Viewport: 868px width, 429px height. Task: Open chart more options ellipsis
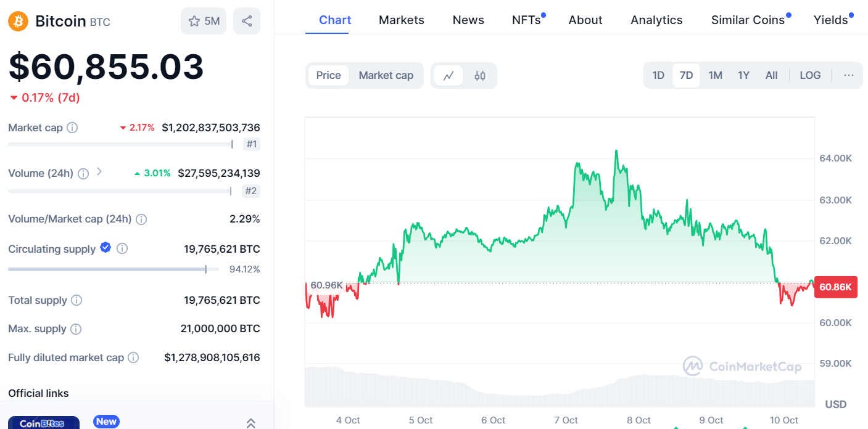[849, 75]
